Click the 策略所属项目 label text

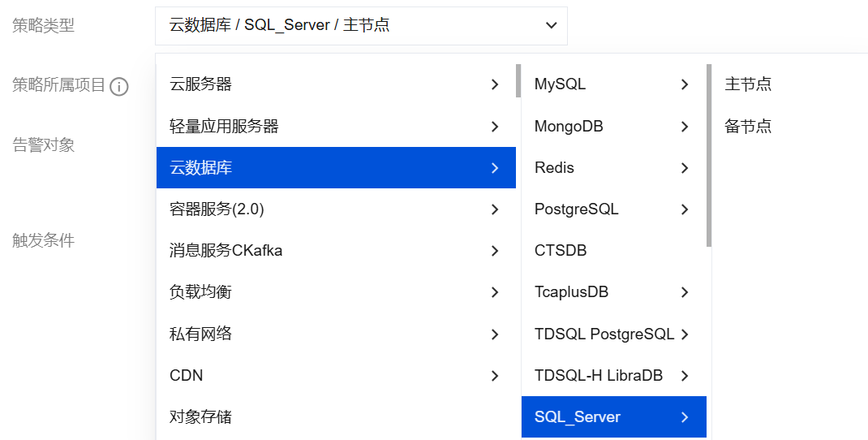tap(58, 84)
